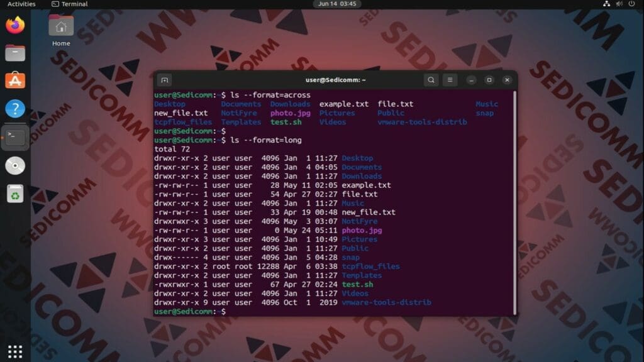
Task: Click the -rwxrwxr-x permissions of test.sh
Action: pyautogui.click(x=176, y=285)
